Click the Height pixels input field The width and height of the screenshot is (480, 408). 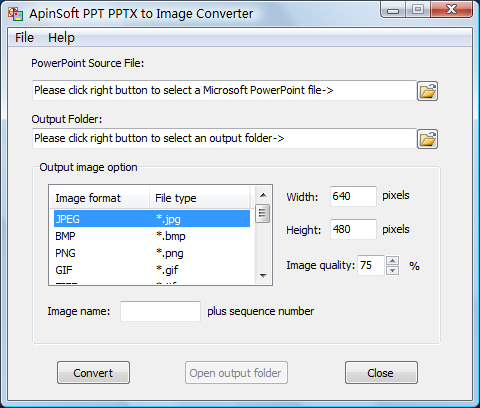(353, 229)
